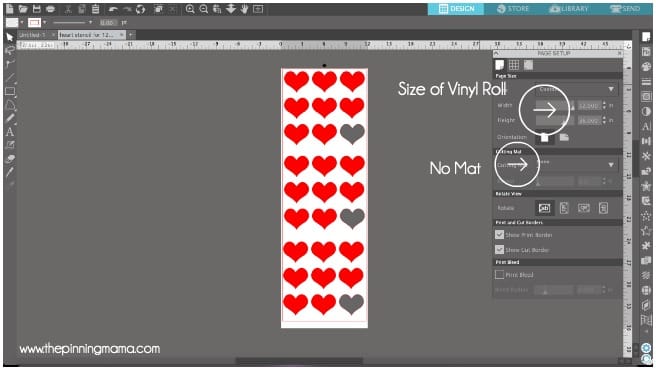
Task: Open the Page Size preset dropdown
Action: pos(577,89)
